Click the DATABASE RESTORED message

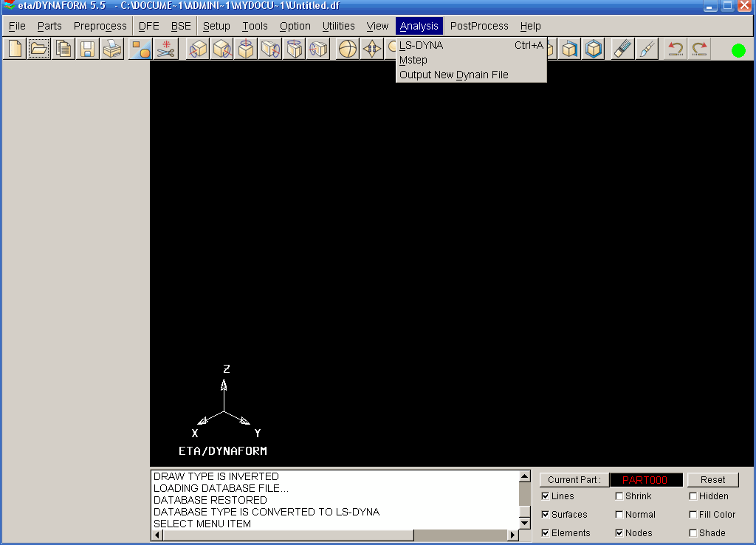click(x=210, y=500)
